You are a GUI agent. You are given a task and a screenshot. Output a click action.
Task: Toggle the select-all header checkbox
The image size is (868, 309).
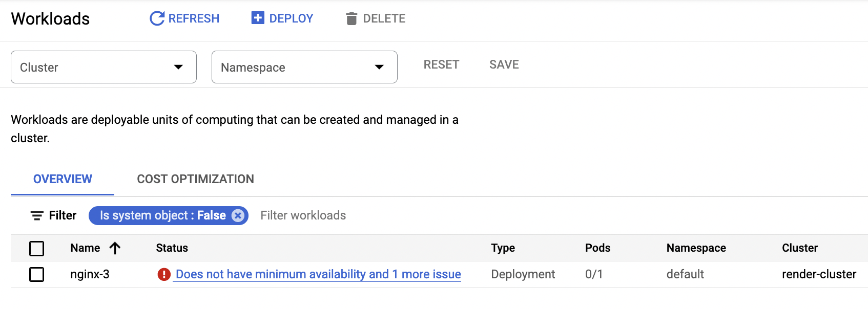pos(37,249)
